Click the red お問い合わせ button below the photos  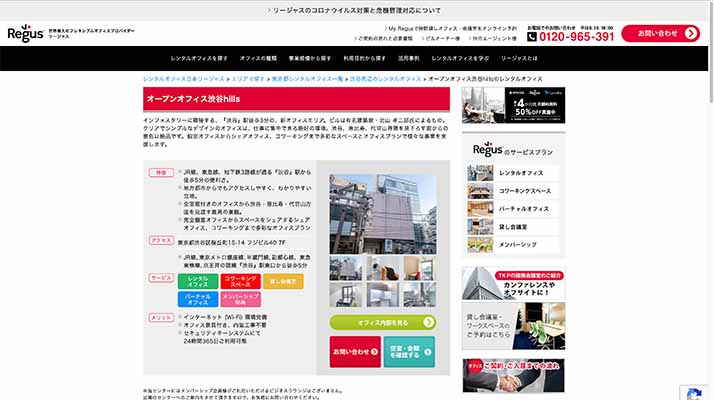355,352
